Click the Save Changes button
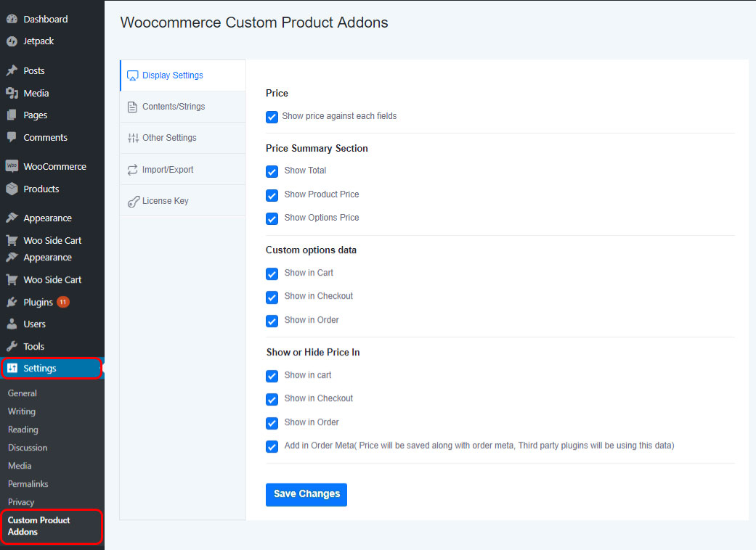Image resolution: width=756 pixels, height=550 pixels. [x=306, y=495]
